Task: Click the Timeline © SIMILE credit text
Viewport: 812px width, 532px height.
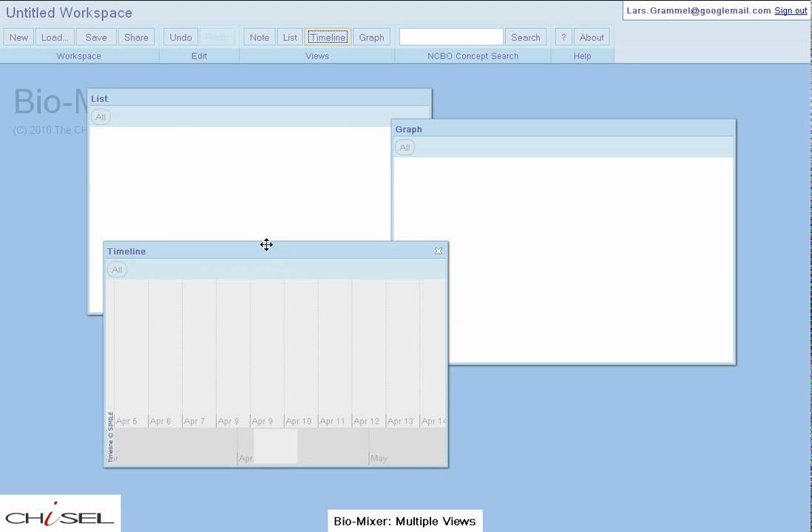Action: [110, 437]
